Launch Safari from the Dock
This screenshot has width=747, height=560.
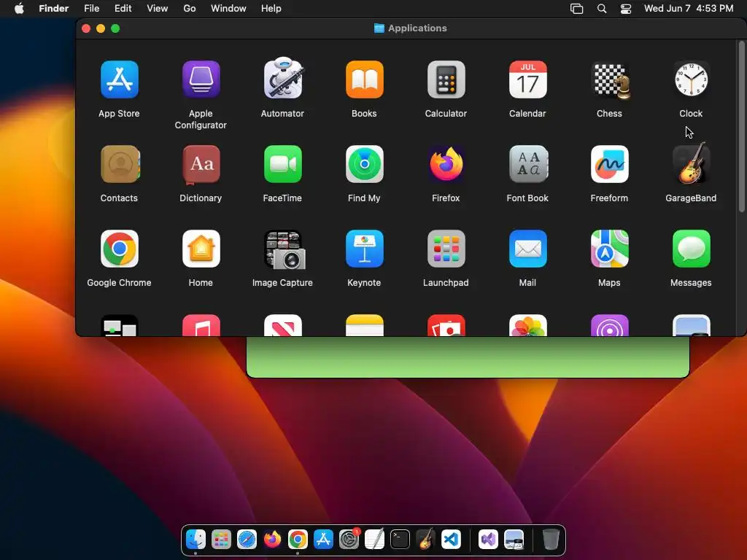(x=247, y=539)
